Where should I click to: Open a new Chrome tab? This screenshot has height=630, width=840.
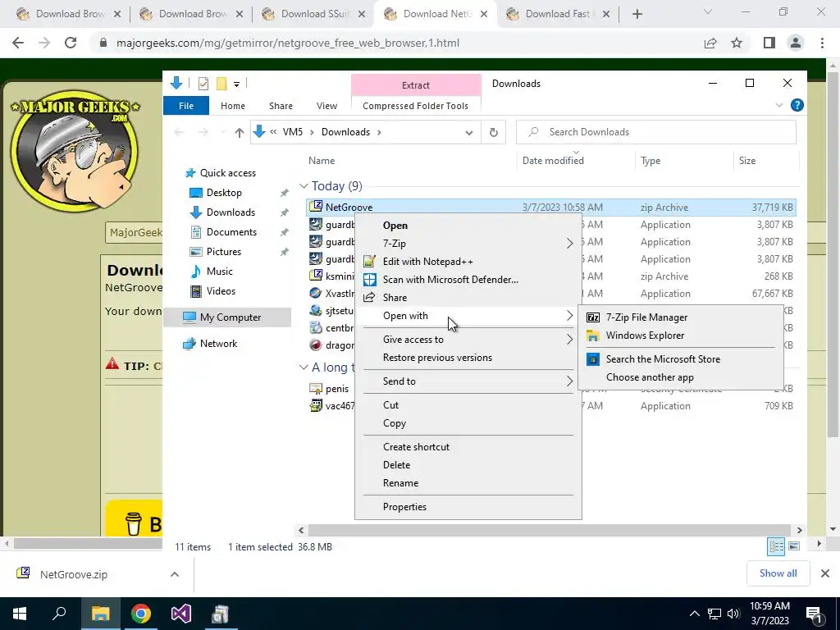(x=637, y=15)
